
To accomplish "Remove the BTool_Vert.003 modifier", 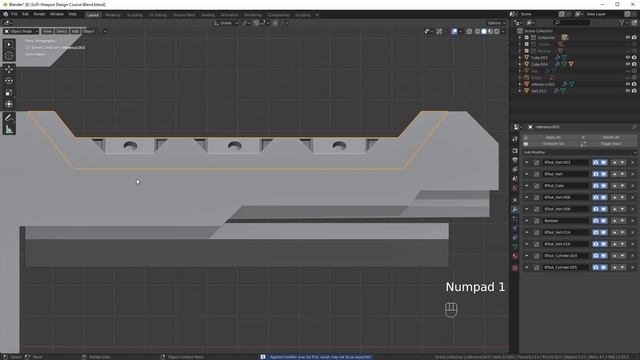I will click(x=633, y=162).
